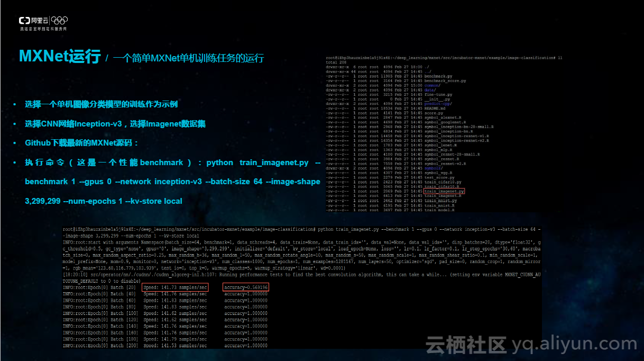
Task: Click train_model.R in the listing
Action: pyautogui.click(x=439, y=210)
